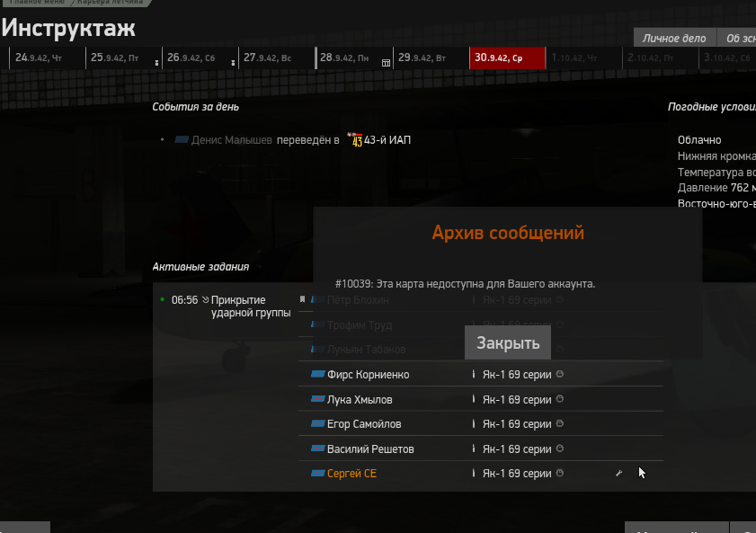This screenshot has width=756, height=533.
Task: Click the Активные задания heading
Action: (x=200, y=267)
